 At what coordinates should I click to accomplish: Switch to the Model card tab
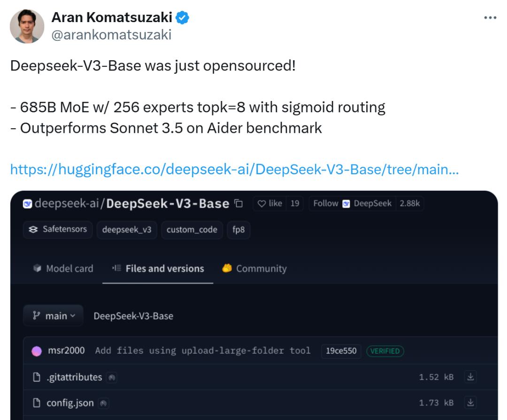pyautogui.click(x=63, y=268)
